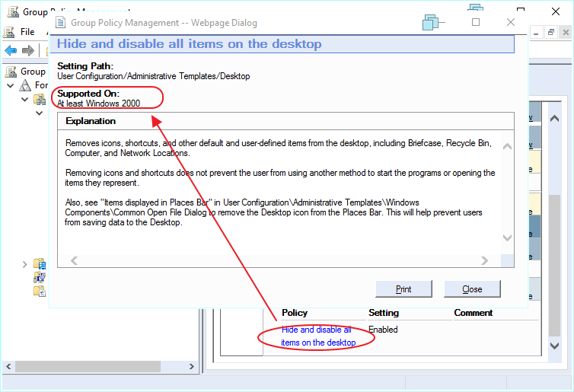This screenshot has width=574, height=392.
Task: Minimize the inner MDI child window
Action: pos(536,33)
